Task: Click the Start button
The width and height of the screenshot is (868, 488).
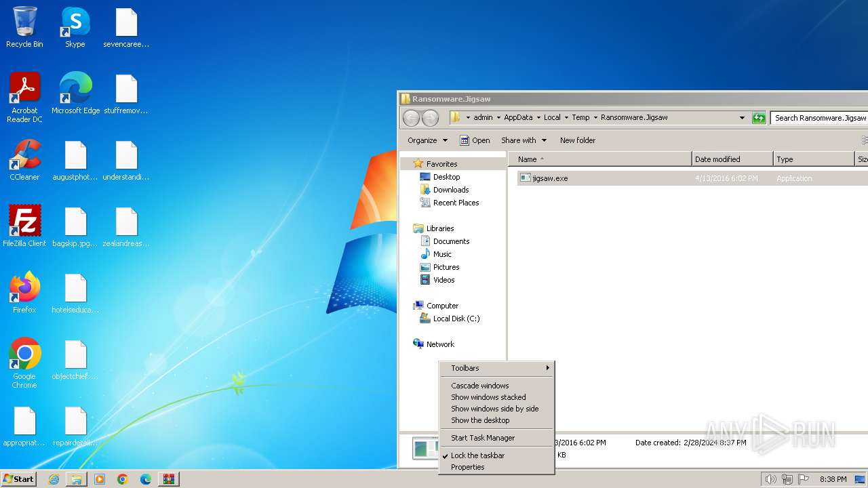Action: (x=19, y=479)
